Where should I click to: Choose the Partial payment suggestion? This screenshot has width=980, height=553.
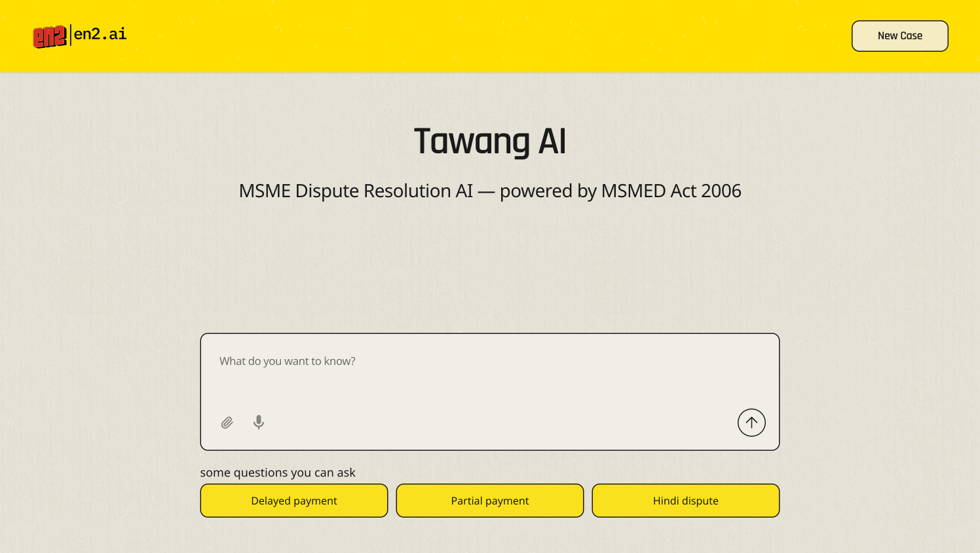pos(489,500)
